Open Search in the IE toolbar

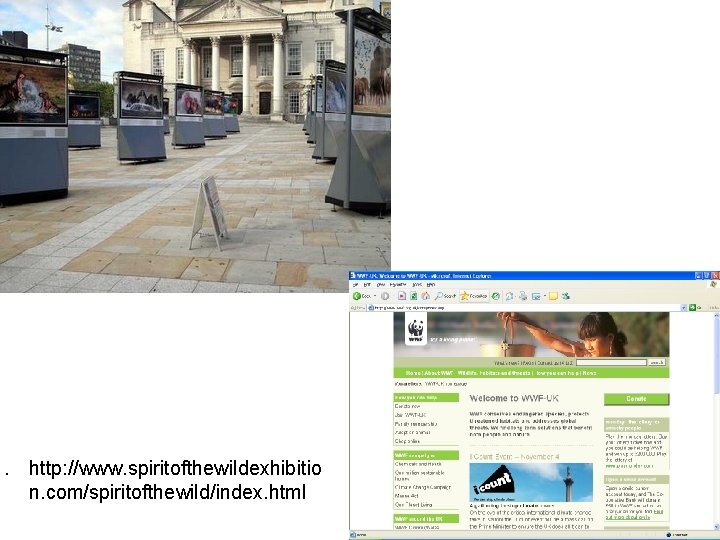coord(445,296)
